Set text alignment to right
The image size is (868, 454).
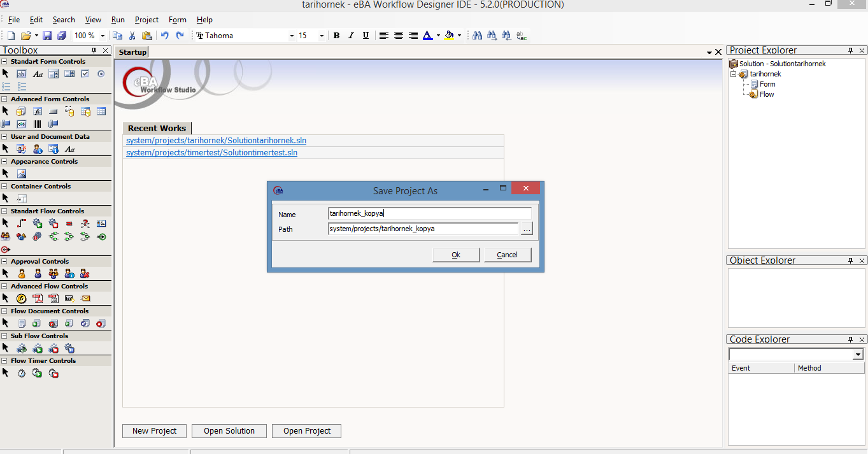click(413, 36)
